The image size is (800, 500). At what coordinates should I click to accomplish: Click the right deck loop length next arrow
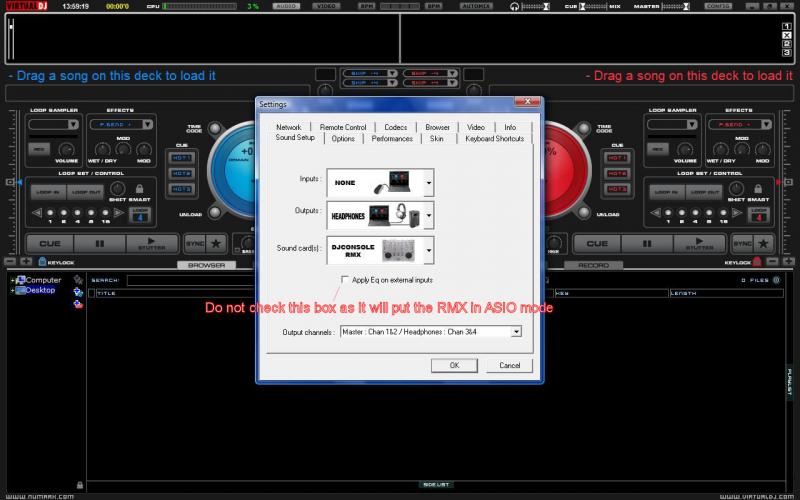(x=737, y=213)
